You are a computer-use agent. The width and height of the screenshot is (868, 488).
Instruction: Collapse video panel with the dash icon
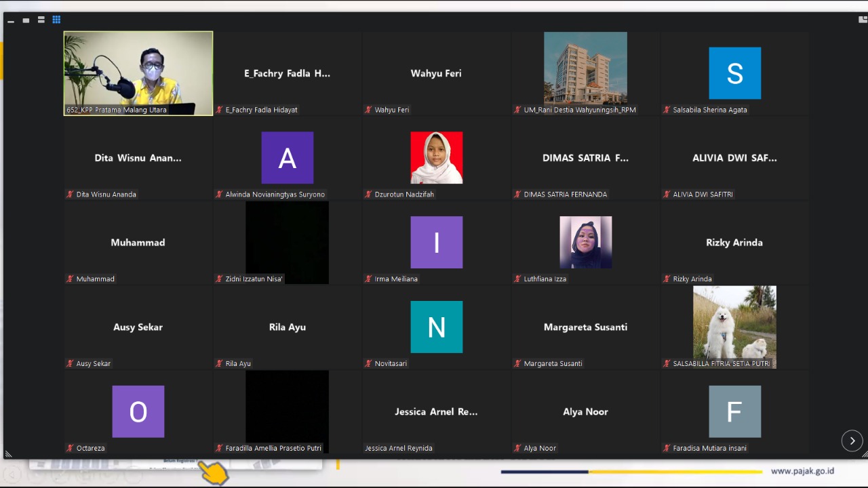(x=11, y=21)
